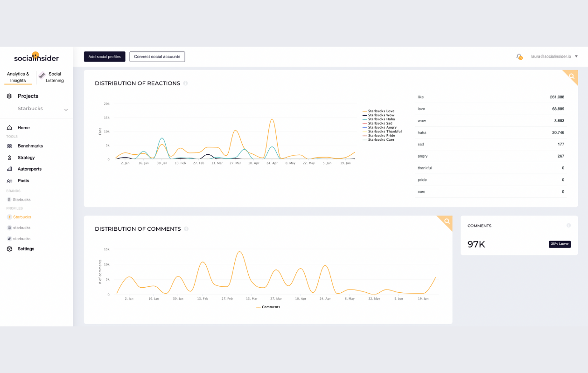Click the Settings gear icon
The height and width of the screenshot is (373, 588).
point(9,249)
